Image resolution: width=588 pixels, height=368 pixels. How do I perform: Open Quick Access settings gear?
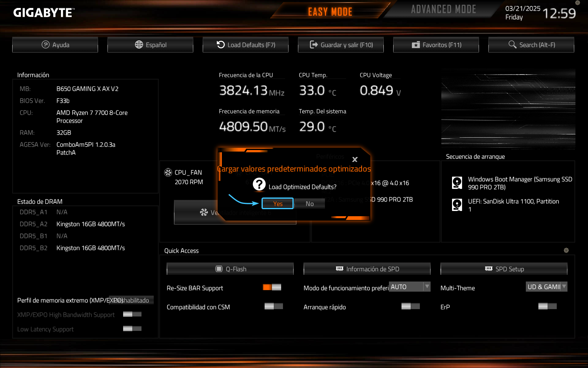click(566, 250)
